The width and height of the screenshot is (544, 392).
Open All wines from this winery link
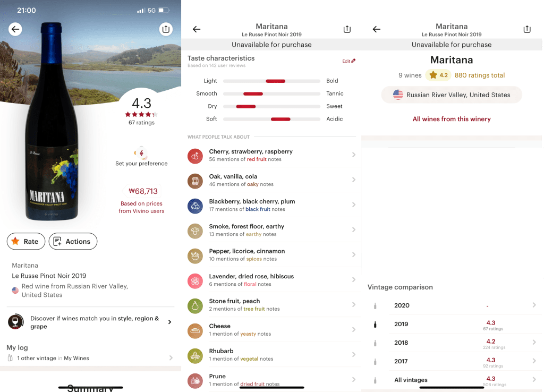[452, 119]
